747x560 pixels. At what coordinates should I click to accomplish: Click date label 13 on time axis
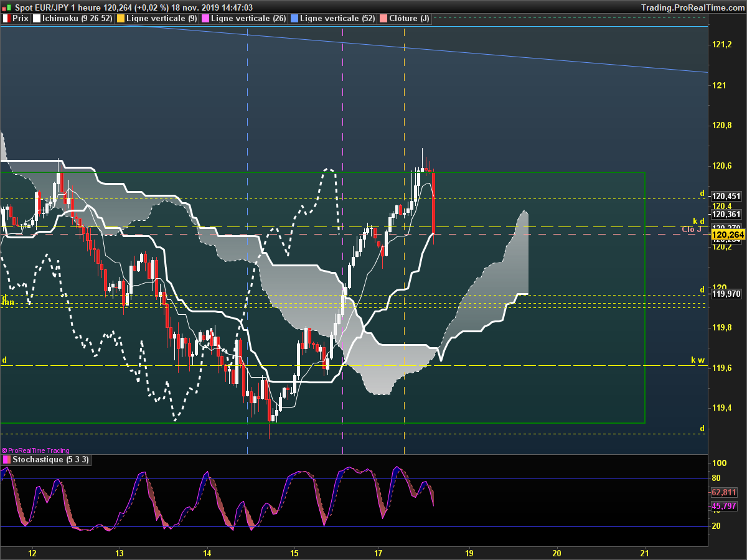click(120, 553)
